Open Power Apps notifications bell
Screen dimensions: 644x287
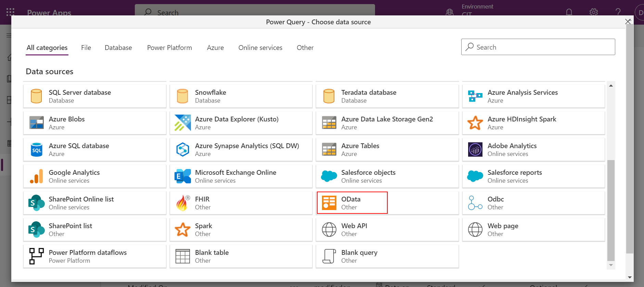click(x=569, y=12)
